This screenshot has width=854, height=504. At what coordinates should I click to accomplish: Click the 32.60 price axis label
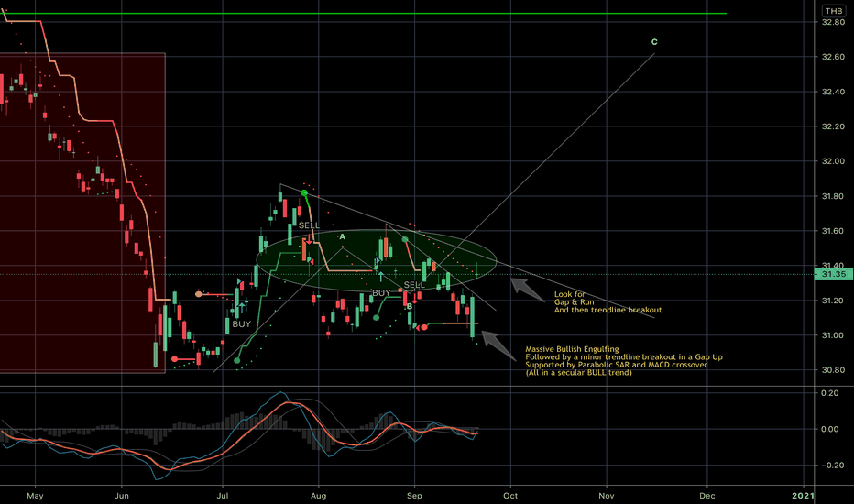[833, 57]
